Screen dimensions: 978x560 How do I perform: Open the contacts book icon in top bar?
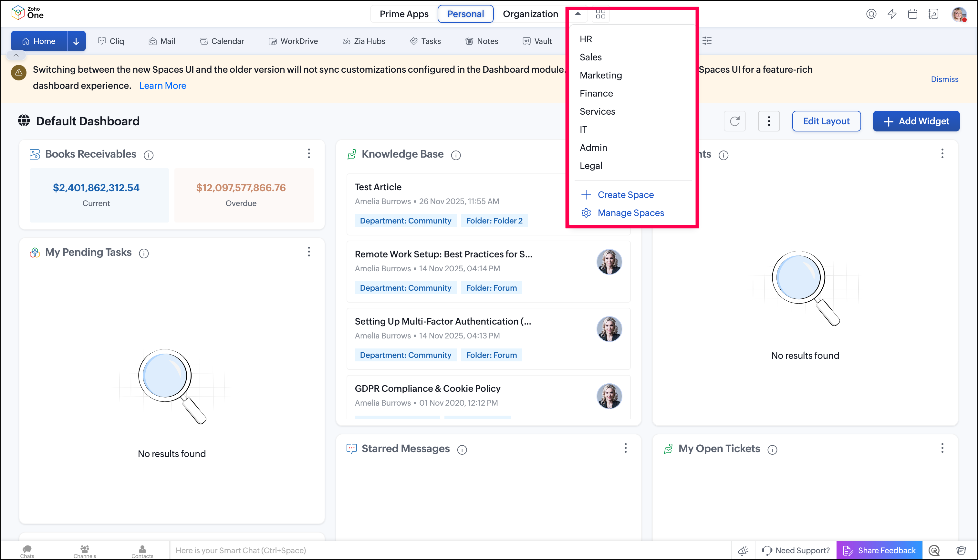click(x=933, y=14)
